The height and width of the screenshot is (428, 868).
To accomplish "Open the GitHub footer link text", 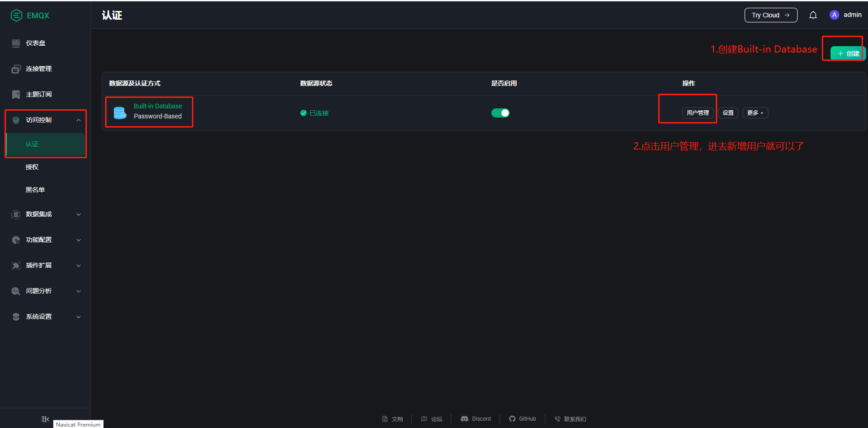I will [x=527, y=419].
